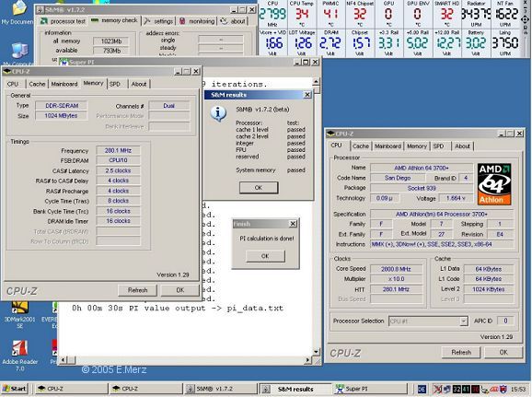Click Super PI scrollbar up arrow
This screenshot has height=397, width=532.
(316, 81)
